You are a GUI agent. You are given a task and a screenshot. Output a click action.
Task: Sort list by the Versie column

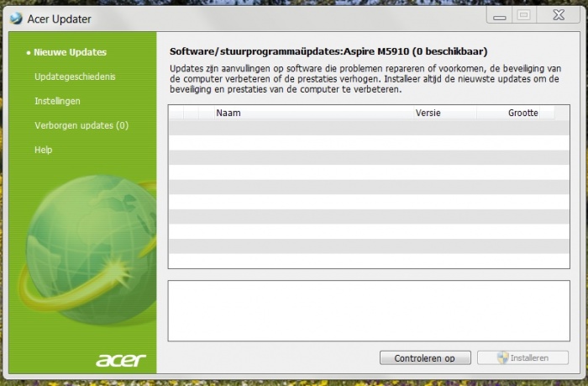[x=445, y=113]
